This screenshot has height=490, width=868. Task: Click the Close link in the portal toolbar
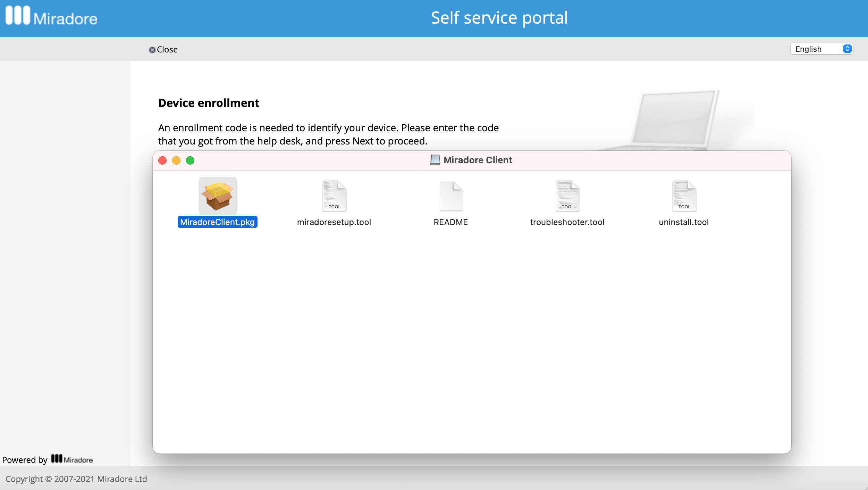[x=163, y=49]
